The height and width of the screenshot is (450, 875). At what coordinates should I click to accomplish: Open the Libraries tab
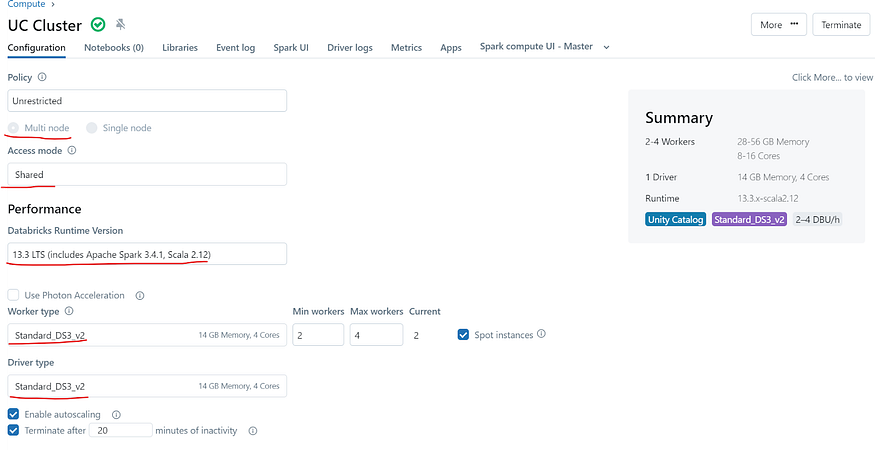click(180, 47)
